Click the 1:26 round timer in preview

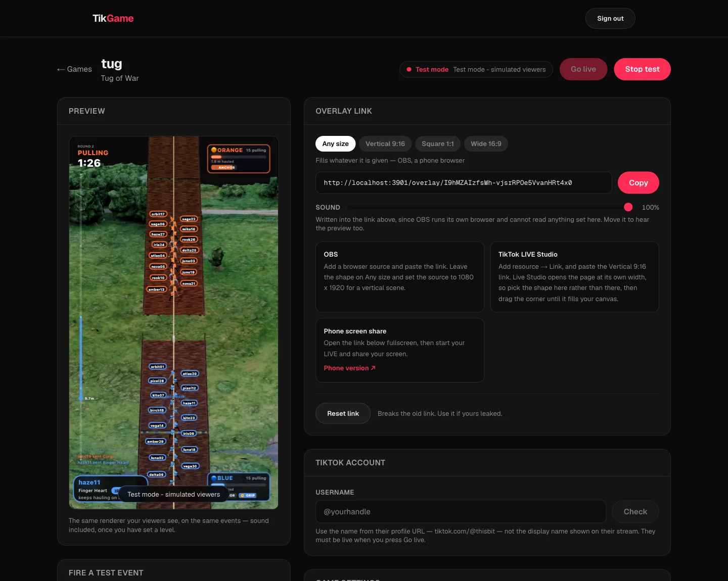(x=89, y=163)
